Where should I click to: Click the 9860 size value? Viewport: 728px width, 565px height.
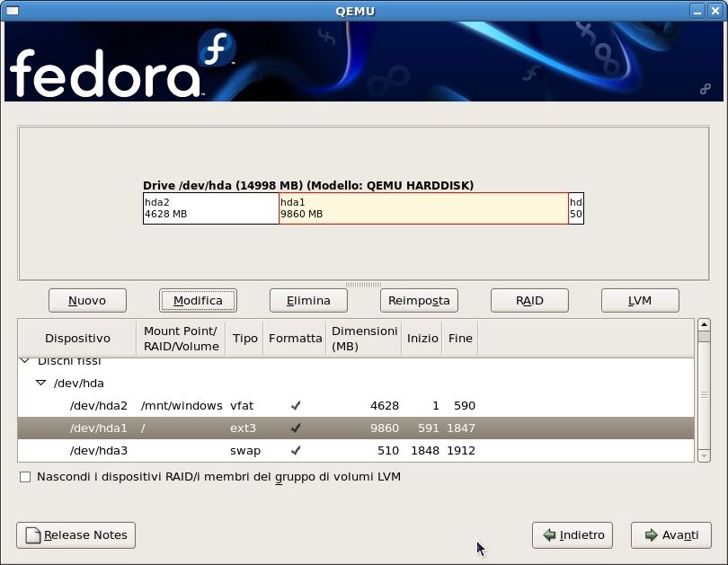coord(385,428)
